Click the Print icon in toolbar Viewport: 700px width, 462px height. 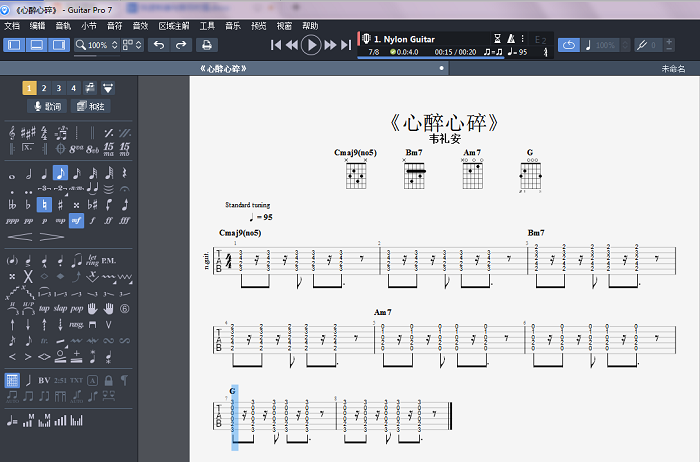click(x=206, y=45)
